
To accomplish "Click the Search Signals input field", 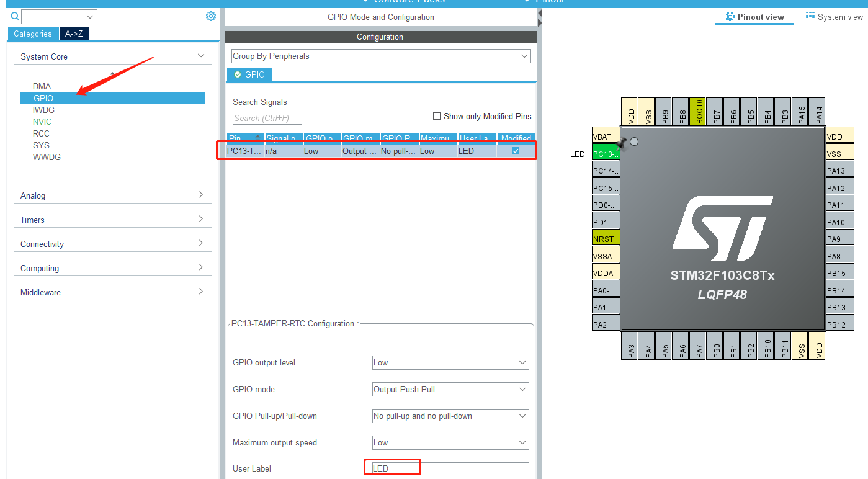I will [x=267, y=118].
